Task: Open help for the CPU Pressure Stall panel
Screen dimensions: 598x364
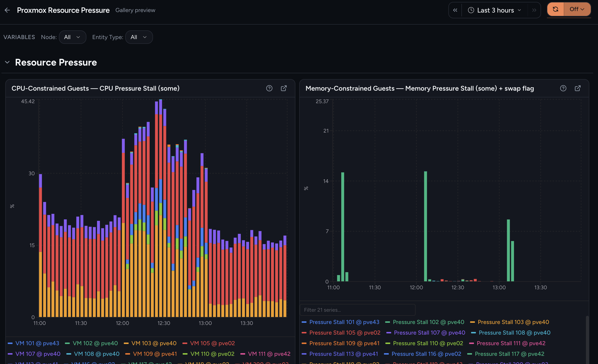Action: (269, 88)
